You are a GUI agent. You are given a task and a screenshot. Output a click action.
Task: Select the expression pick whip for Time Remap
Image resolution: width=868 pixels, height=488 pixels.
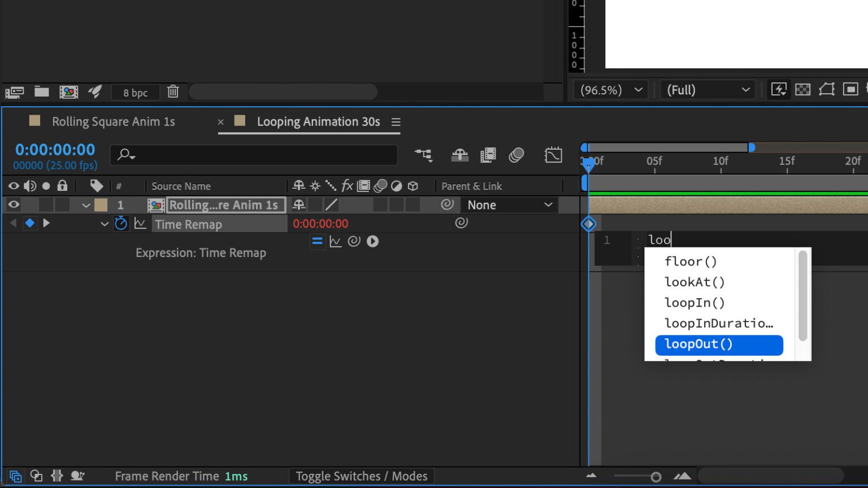pos(354,241)
